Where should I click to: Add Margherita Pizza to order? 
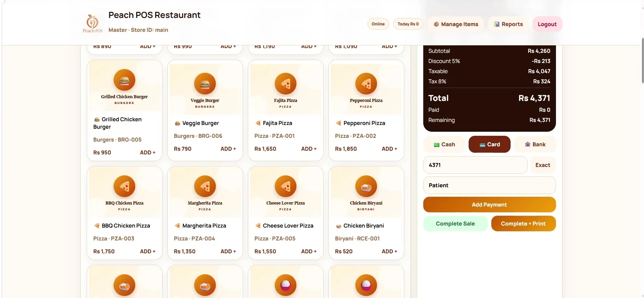(x=228, y=251)
